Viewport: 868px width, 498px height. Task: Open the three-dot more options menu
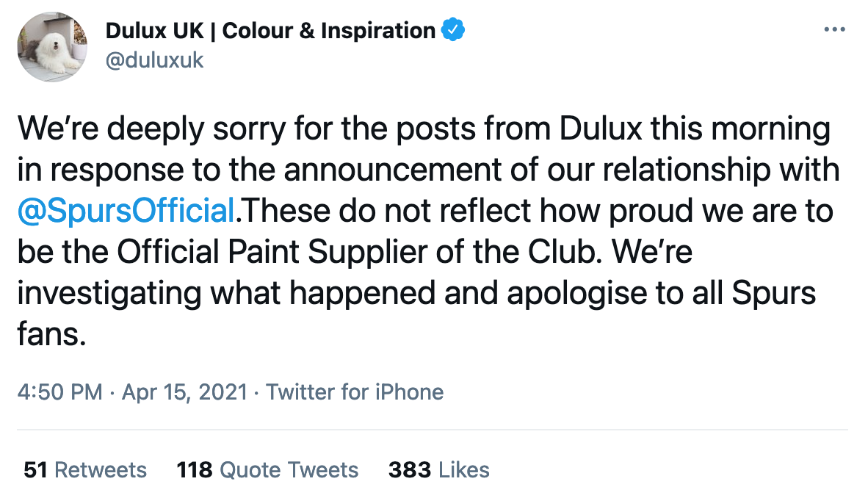(x=835, y=30)
